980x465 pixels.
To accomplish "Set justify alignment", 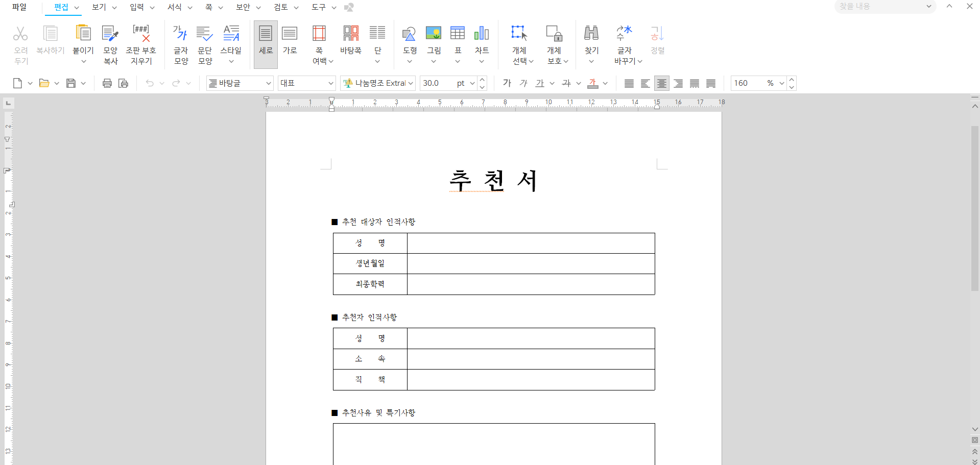I will click(629, 83).
